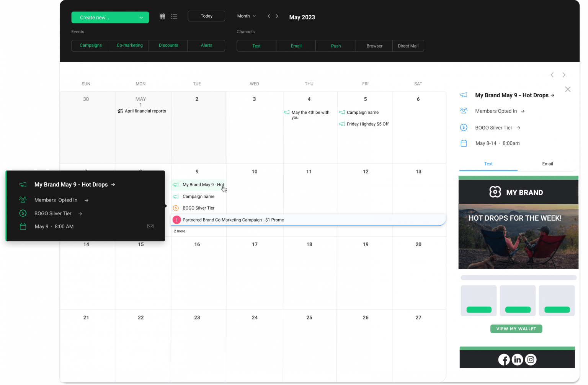Screen dimensions: 588x385
Task: Click megaphone icon beside May the 4th event
Action: point(287,112)
